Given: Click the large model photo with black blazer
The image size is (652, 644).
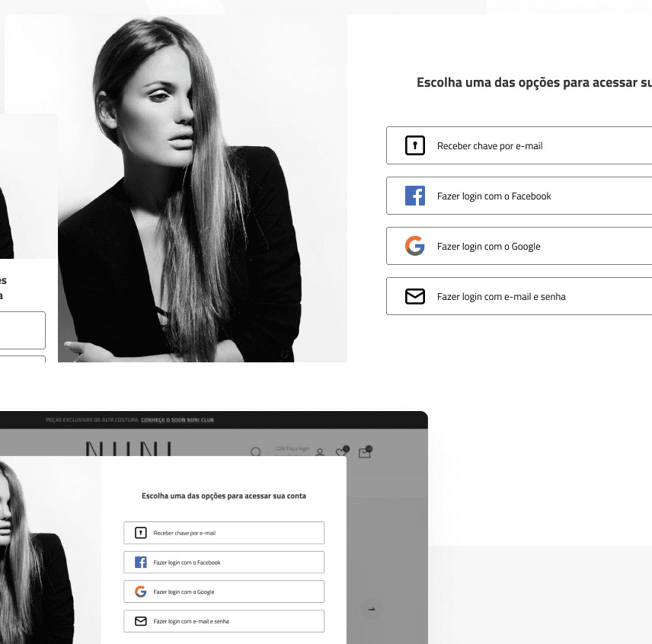Looking at the screenshot, I should [203, 189].
